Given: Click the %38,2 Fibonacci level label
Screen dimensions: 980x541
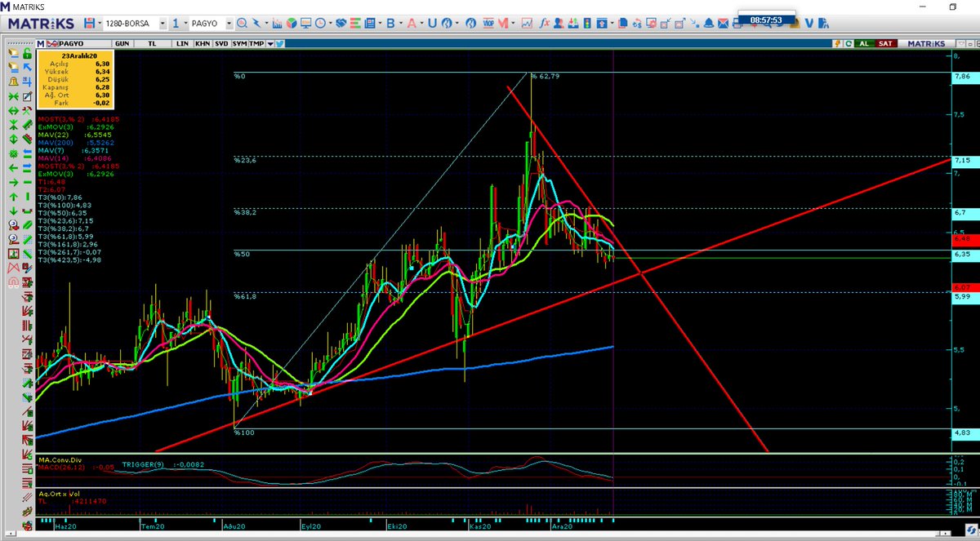Looking at the screenshot, I should [246, 211].
